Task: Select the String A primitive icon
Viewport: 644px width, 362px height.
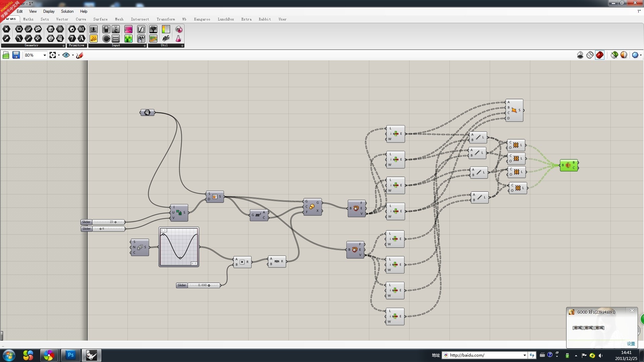Action: click(82, 39)
